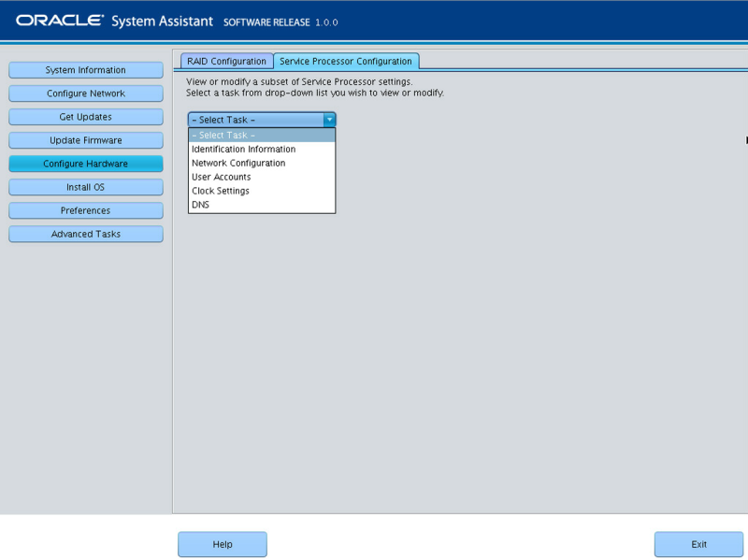This screenshot has height=560, width=748.
Task: Click the Get Updates button
Action: coord(86,117)
